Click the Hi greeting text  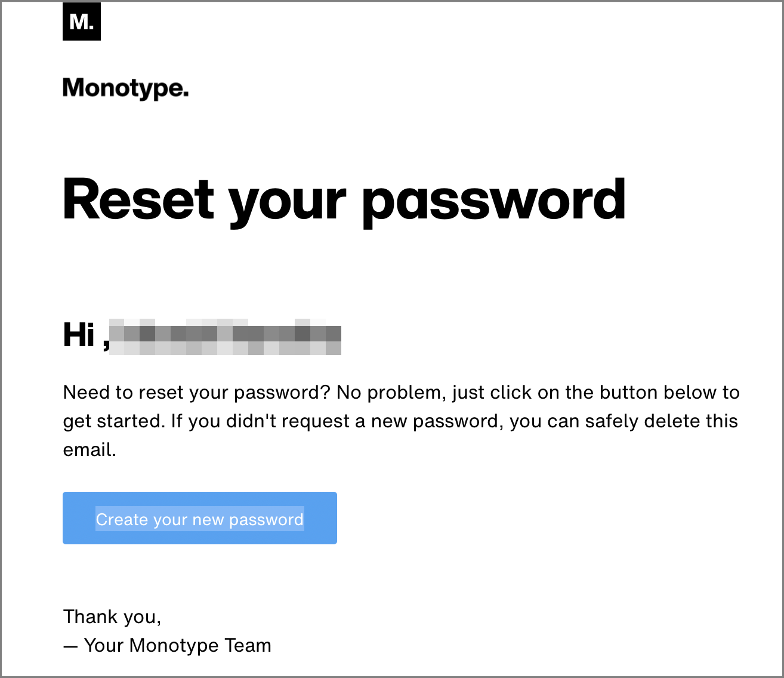pos(79,335)
